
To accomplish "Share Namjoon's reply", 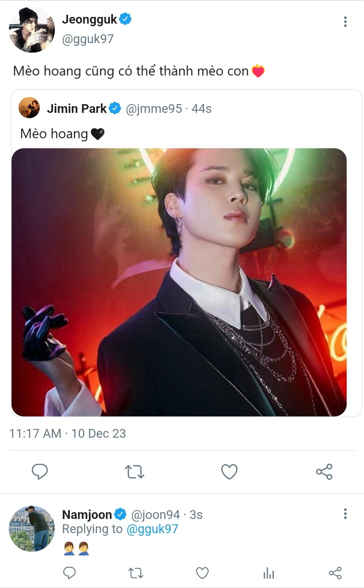I will 335,573.
